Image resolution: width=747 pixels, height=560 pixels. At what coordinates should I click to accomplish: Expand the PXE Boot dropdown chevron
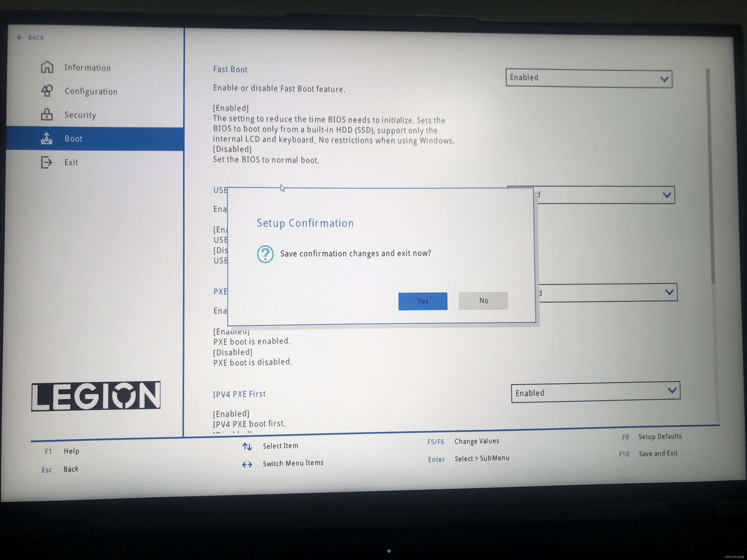tap(669, 292)
